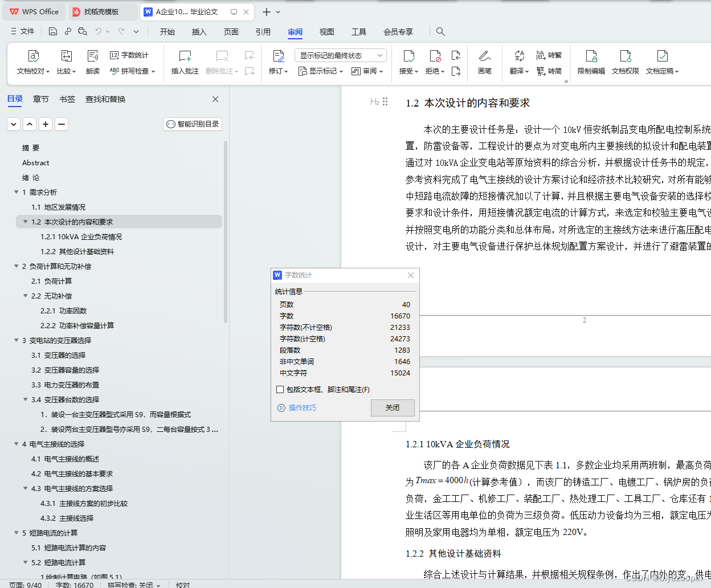Click the 智能识别目录 button
711x588 pixels.
[x=192, y=124]
